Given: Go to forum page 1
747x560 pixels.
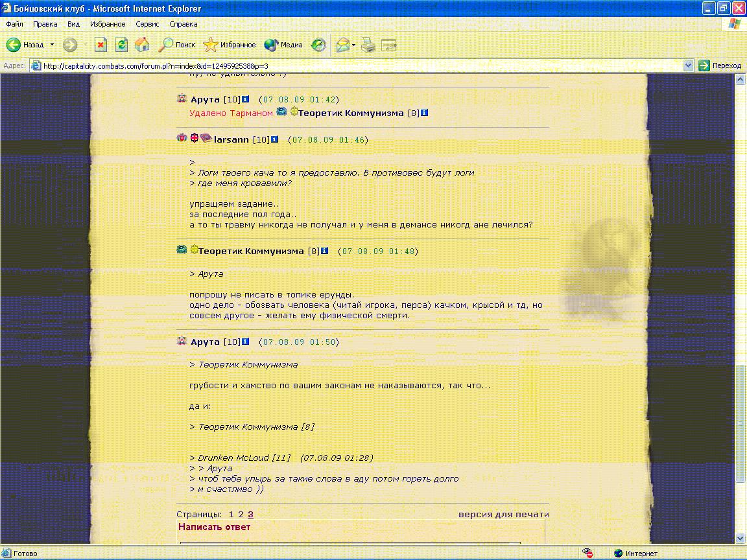Looking at the screenshot, I should point(231,514).
